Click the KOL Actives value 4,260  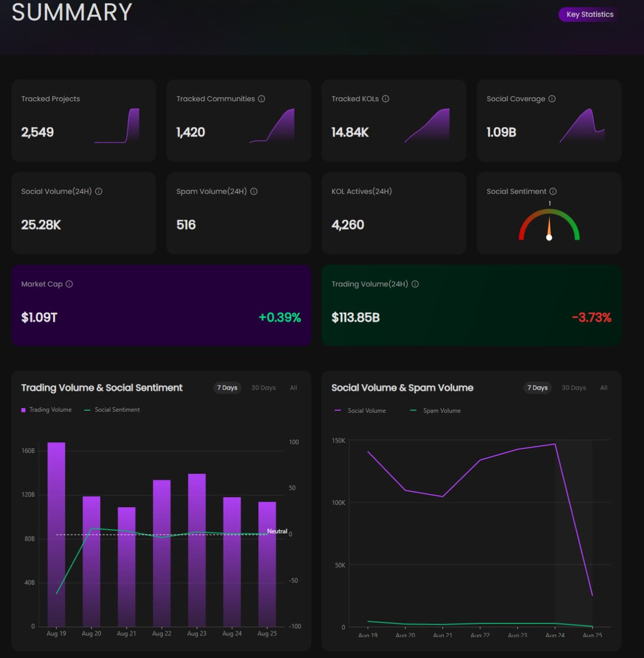pyautogui.click(x=347, y=225)
